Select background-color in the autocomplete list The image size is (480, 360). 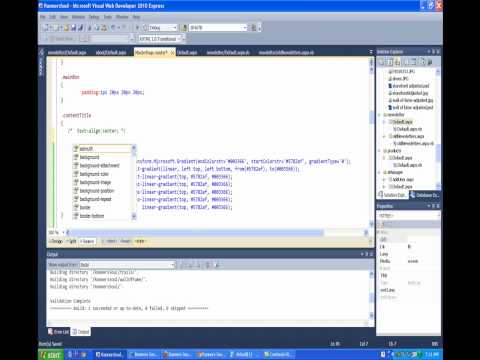102,174
